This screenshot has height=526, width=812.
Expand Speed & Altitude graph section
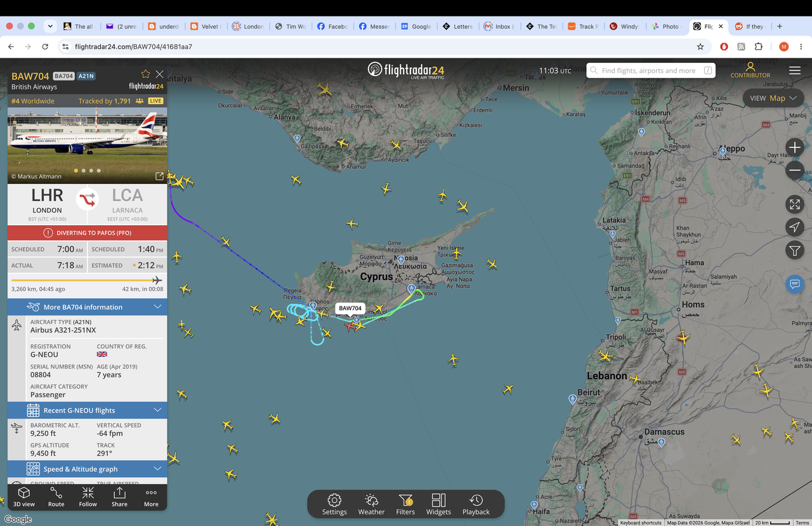[88, 469]
